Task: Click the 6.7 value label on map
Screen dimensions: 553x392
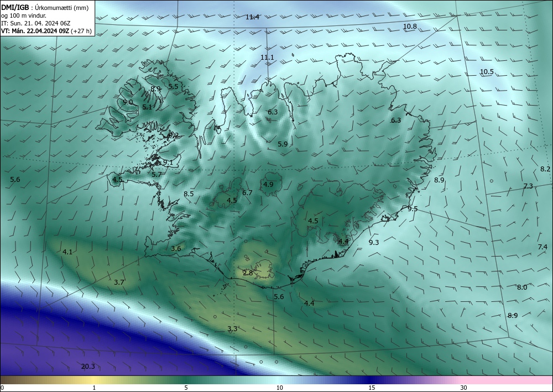Action: click(247, 192)
